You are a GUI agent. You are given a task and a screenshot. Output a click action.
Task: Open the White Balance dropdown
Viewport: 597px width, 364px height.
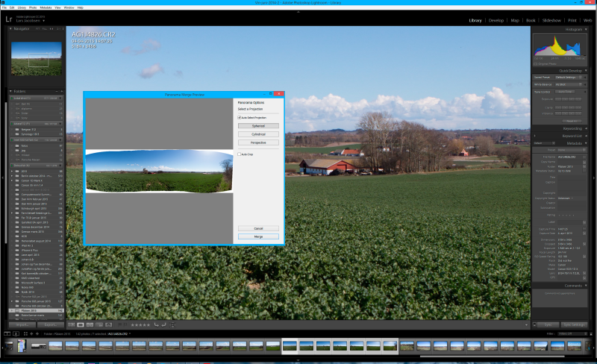click(569, 84)
